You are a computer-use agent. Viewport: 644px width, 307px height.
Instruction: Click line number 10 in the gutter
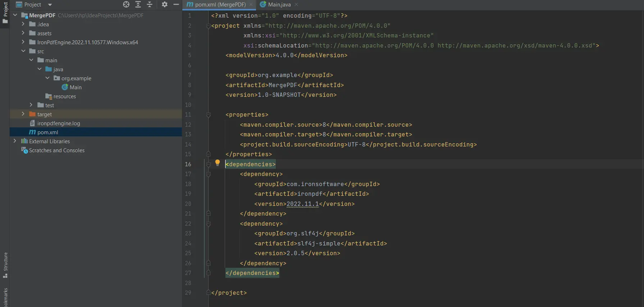pos(188,105)
